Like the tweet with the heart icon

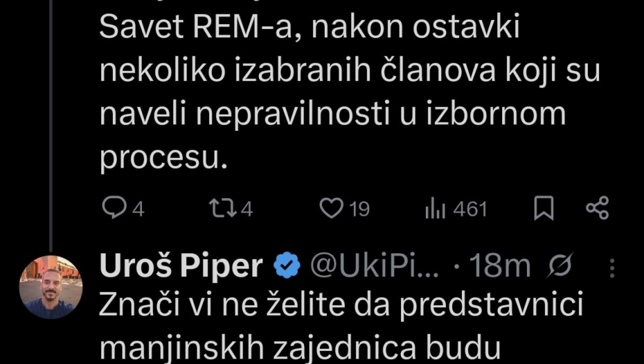pos(332,209)
